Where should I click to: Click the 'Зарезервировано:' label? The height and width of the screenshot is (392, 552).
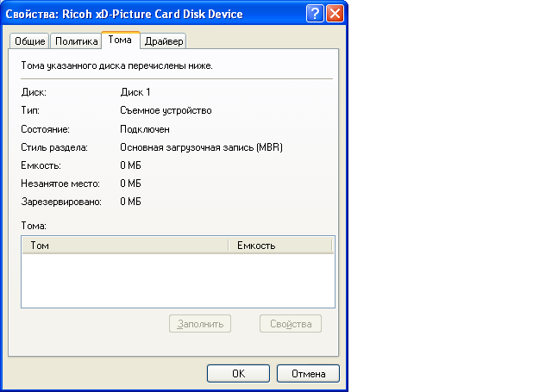click(x=61, y=202)
